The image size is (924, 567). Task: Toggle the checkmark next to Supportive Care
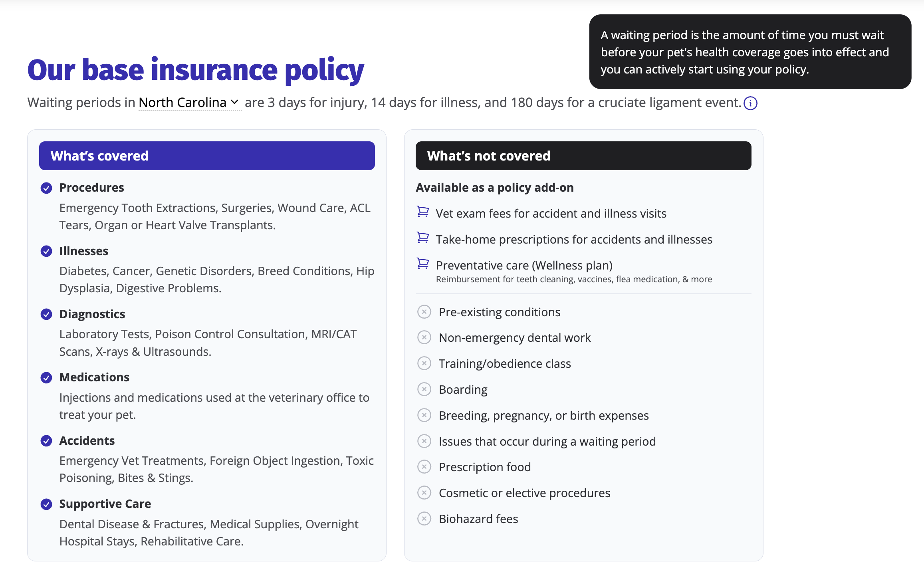(46, 504)
